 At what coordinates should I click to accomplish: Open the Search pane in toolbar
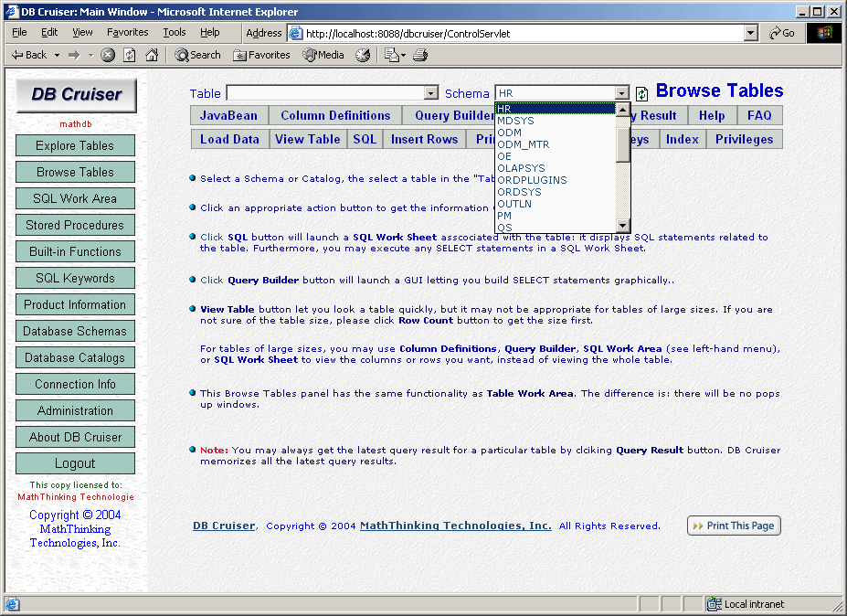197,55
